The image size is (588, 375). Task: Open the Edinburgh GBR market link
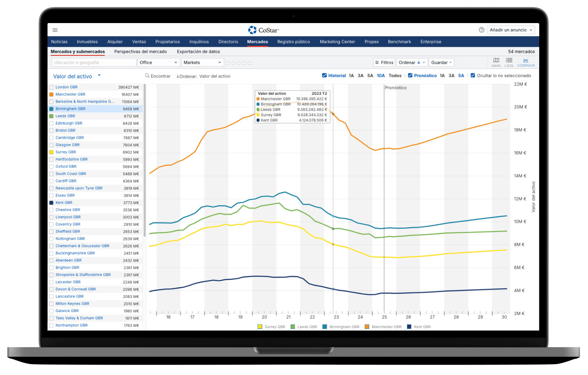pos(69,123)
